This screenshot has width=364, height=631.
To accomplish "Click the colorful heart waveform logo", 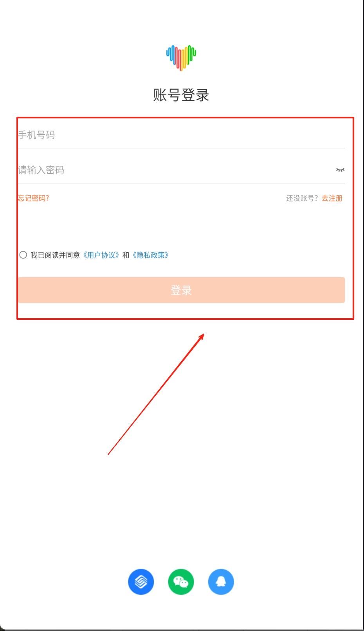I will [181, 58].
